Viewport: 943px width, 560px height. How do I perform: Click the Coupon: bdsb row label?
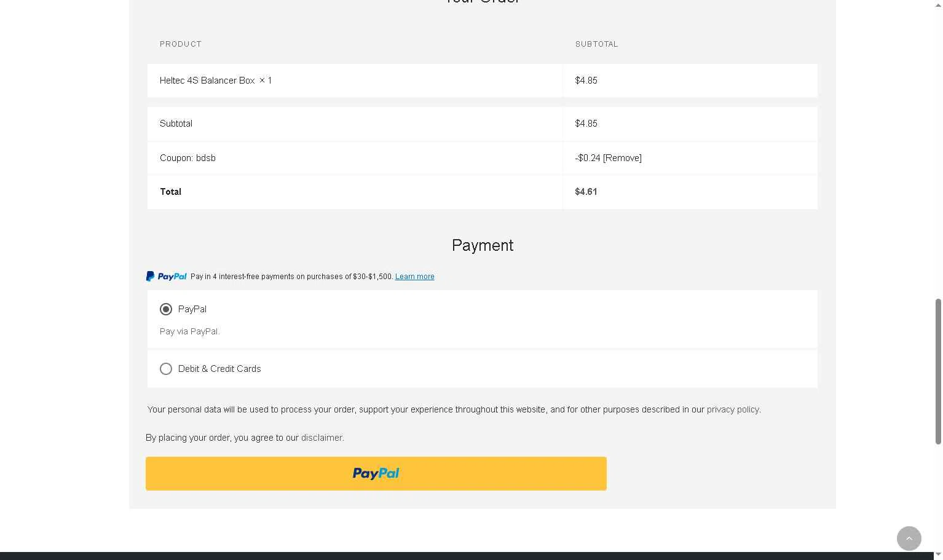[x=187, y=158]
